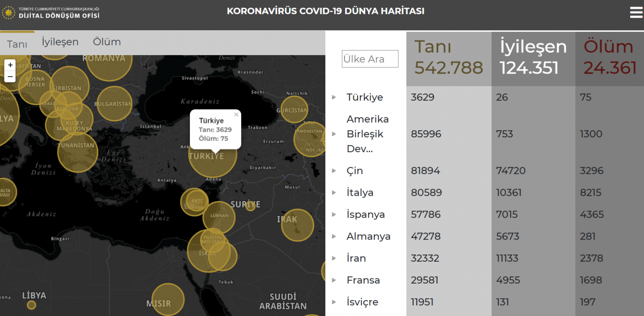Switch to the Ölüm map tab
This screenshot has width=644, height=316.
click(107, 42)
